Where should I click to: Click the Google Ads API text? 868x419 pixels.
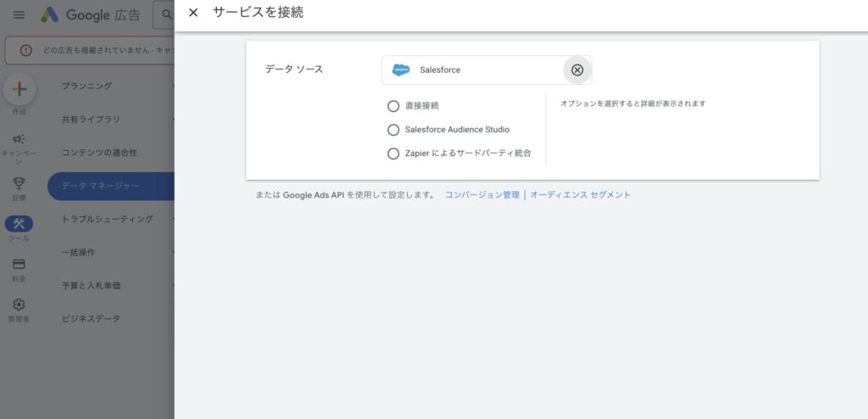point(314,195)
